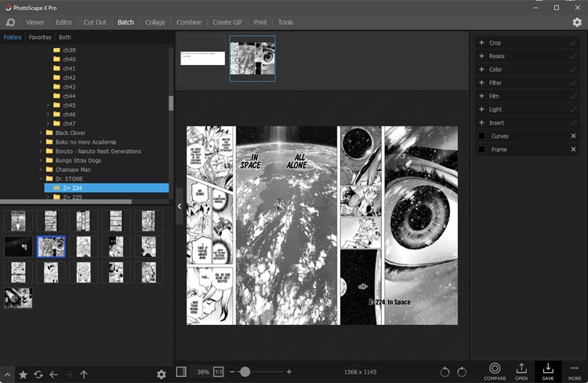Zoom out with the minus icon
Image resolution: width=588 pixels, height=383 pixels.
tap(232, 372)
